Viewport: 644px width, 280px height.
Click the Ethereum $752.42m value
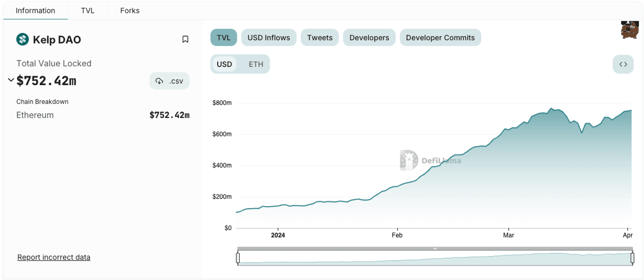(169, 115)
